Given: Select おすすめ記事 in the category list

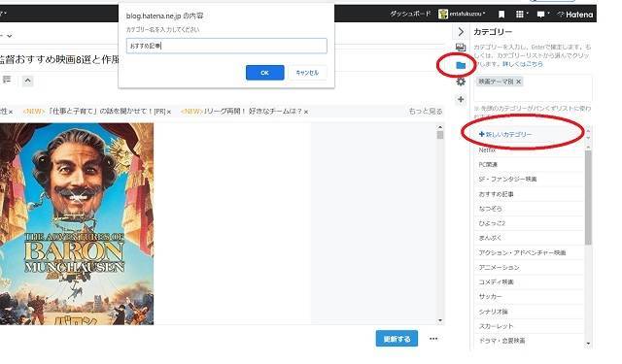Looking at the screenshot, I should 530,194.
